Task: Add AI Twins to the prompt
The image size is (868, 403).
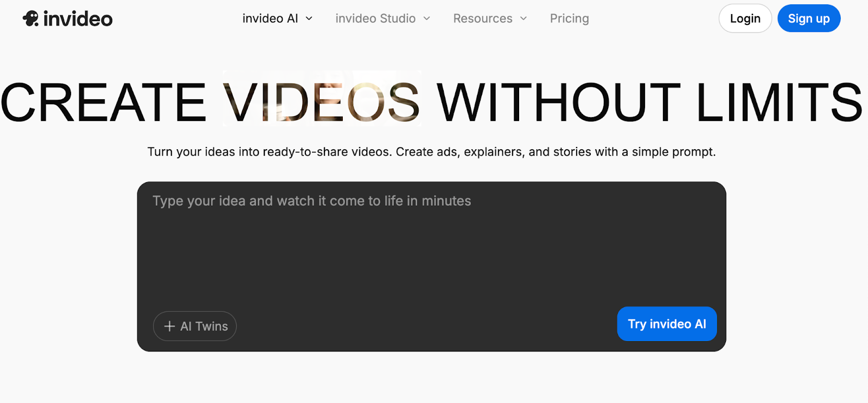Action: pyautogui.click(x=195, y=326)
